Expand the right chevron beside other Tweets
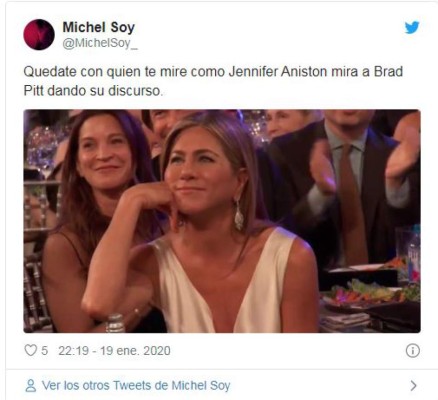 click(x=413, y=386)
